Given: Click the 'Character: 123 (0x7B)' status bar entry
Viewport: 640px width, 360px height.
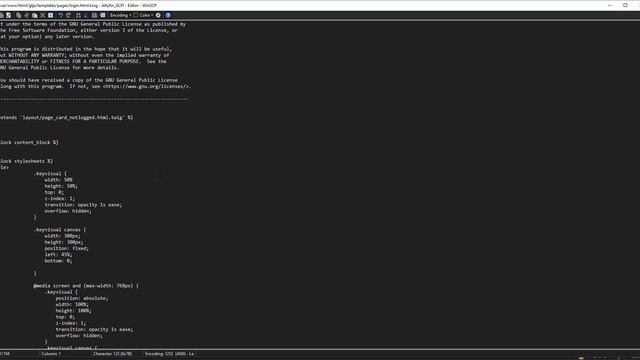Looking at the screenshot, I should coord(113,354).
